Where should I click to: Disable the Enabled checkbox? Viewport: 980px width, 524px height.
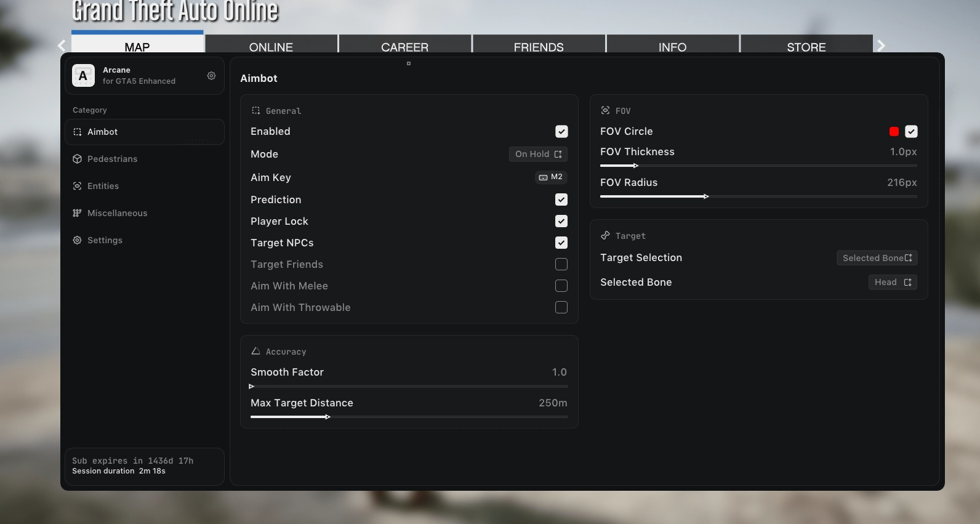[561, 132]
